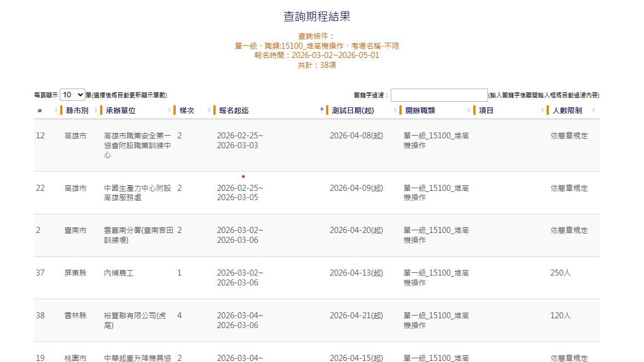Sort table by 縣市別 column header
The image size is (644, 362).
(77, 110)
